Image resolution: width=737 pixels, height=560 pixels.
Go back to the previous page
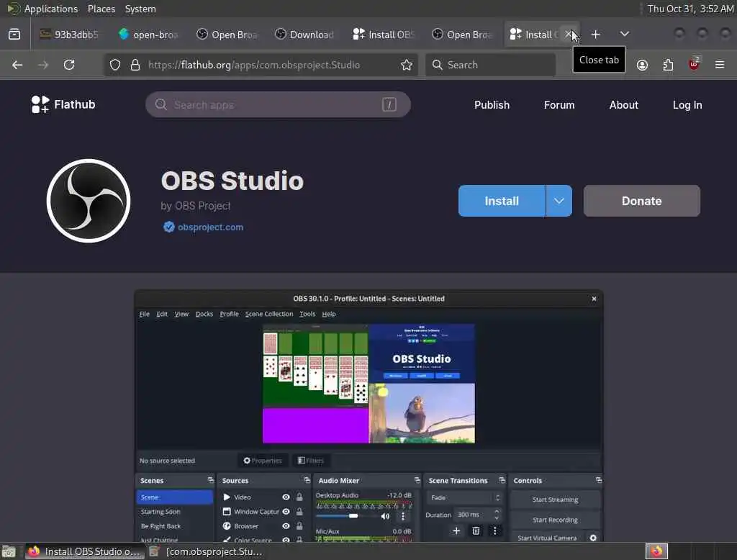pos(17,65)
